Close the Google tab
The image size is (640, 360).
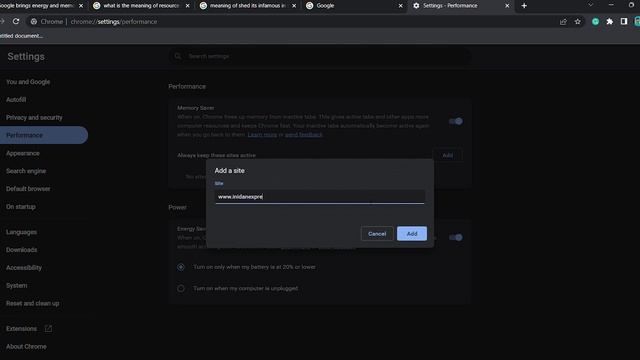click(x=400, y=6)
